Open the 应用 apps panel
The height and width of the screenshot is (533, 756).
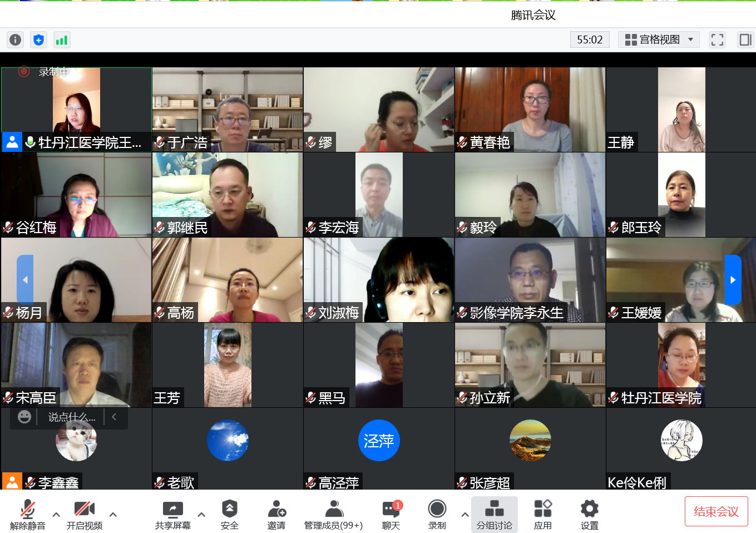543,515
